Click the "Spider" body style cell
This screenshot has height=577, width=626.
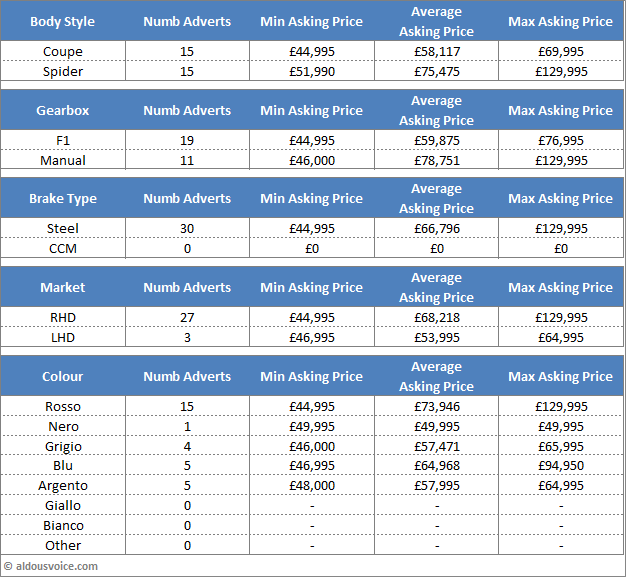pyautogui.click(x=63, y=72)
